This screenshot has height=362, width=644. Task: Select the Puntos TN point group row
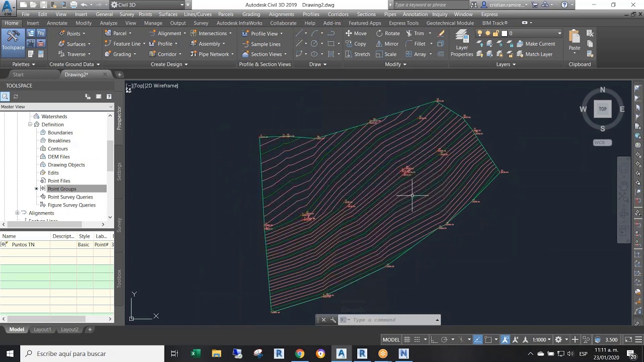(x=57, y=245)
